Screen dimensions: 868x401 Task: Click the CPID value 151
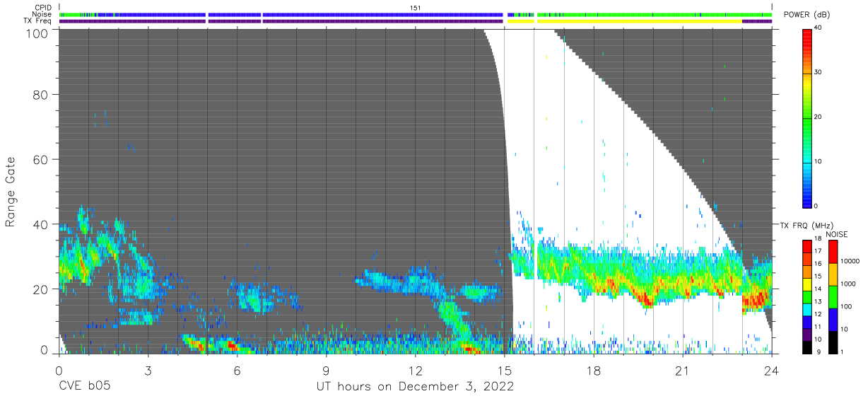coord(416,8)
